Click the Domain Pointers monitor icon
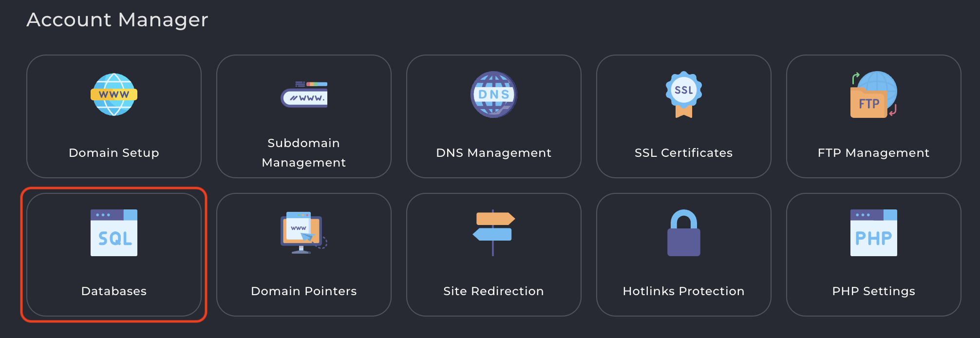The height and width of the screenshot is (338, 980). point(304,233)
